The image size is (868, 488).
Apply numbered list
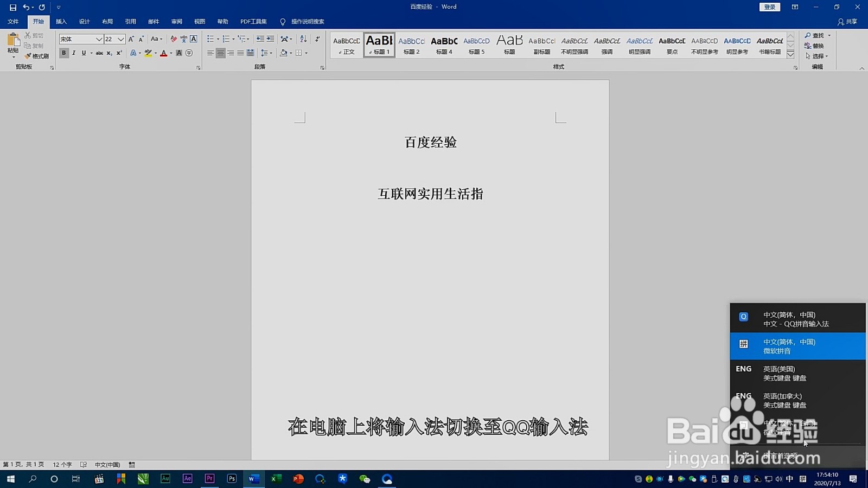pos(226,39)
